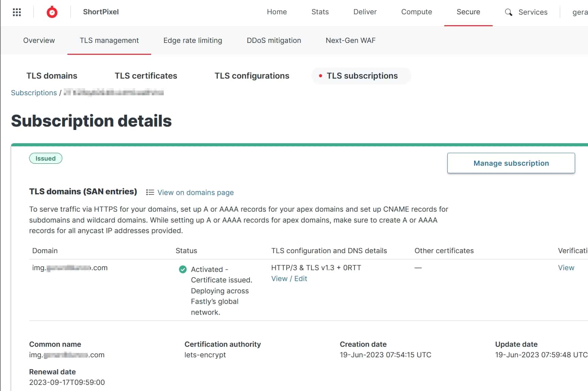Click the Fastly stopwatch logo

click(x=52, y=12)
